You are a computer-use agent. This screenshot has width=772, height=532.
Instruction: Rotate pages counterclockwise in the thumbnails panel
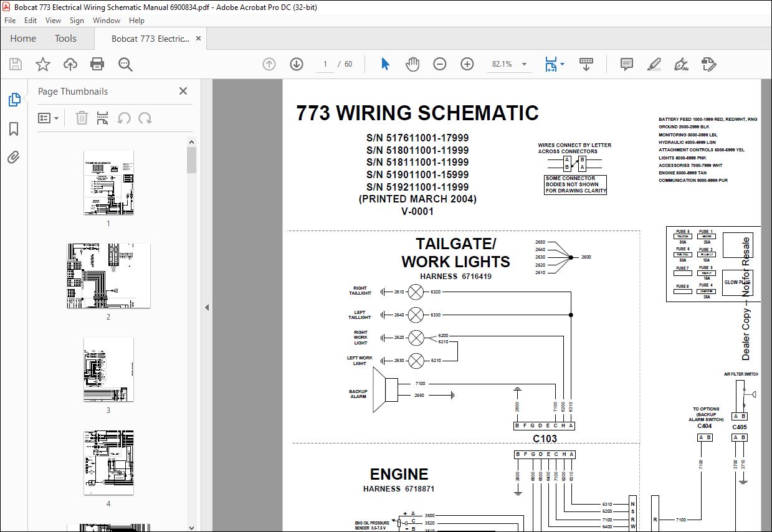click(124, 118)
